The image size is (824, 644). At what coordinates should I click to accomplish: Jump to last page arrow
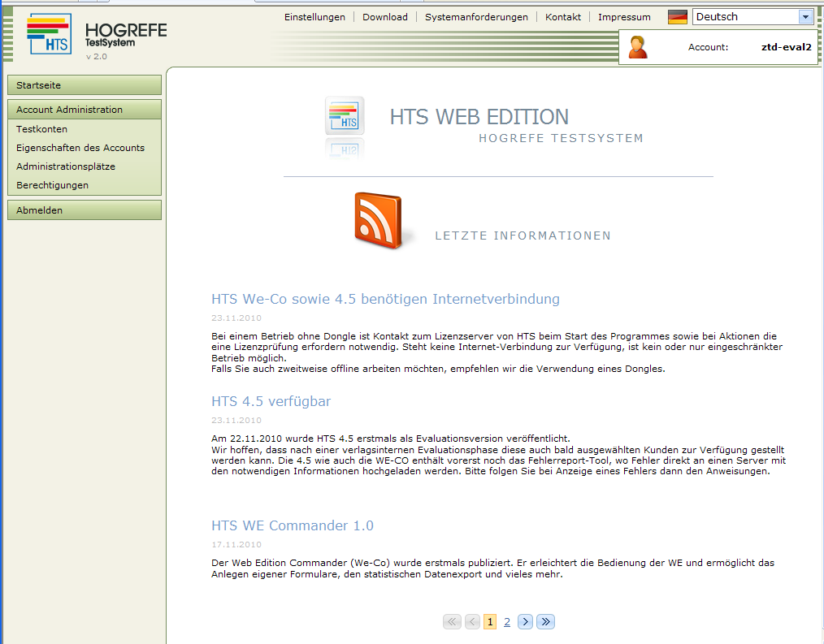tap(546, 622)
